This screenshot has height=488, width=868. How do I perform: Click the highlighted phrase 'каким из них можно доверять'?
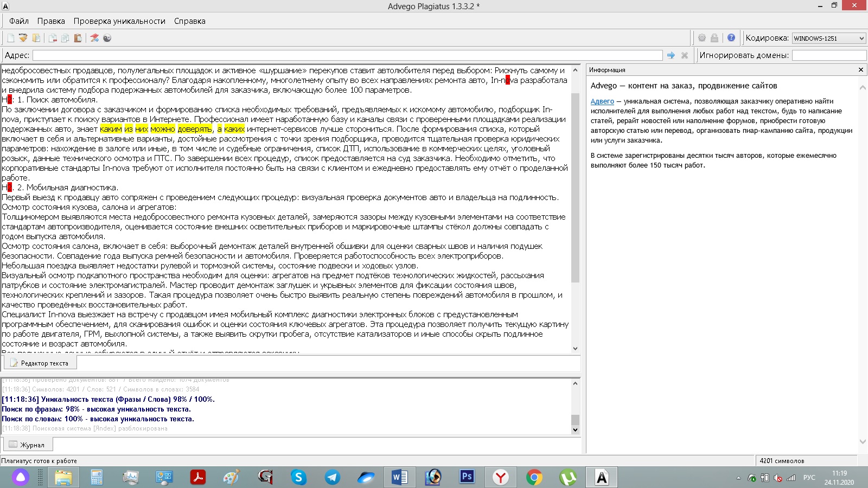tap(156, 129)
